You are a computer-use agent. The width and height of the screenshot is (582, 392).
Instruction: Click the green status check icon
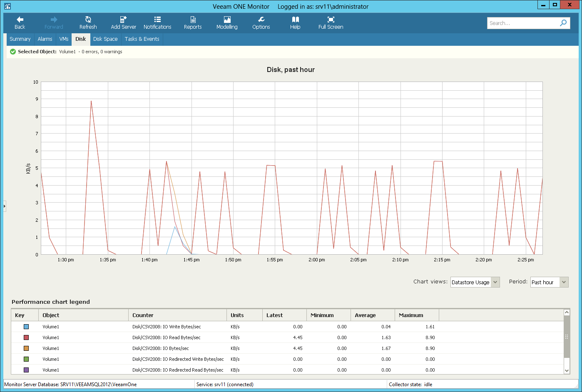[13, 52]
